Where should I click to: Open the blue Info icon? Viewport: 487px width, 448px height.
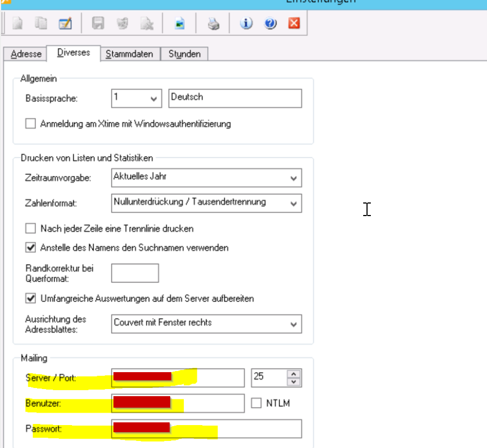246,23
